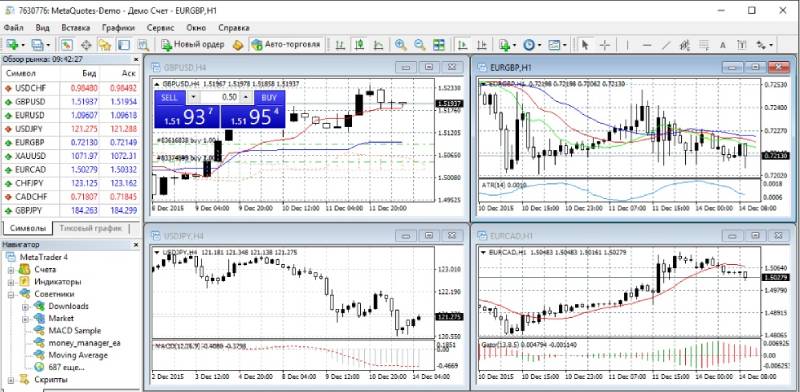Image resolution: width=800 pixels, height=392 pixels.
Task: Select the text label tool
Action: (742, 45)
